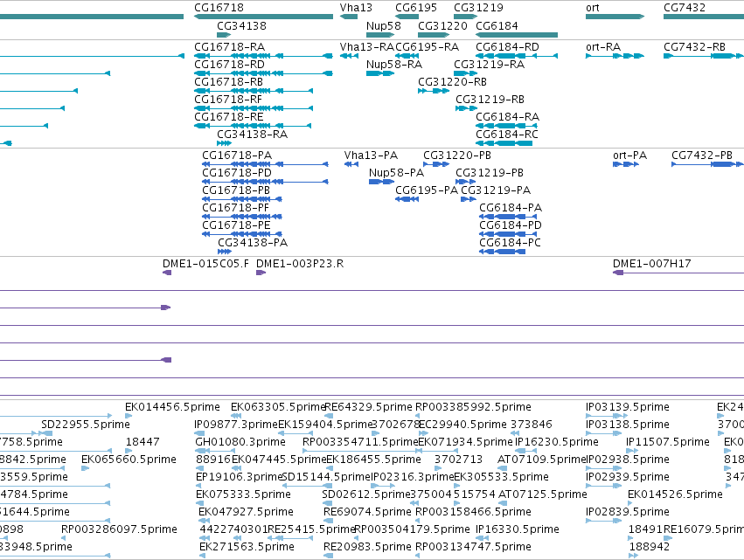Click CDS CG31220-PB label
The height and width of the screenshot is (560, 744).
tap(457, 156)
